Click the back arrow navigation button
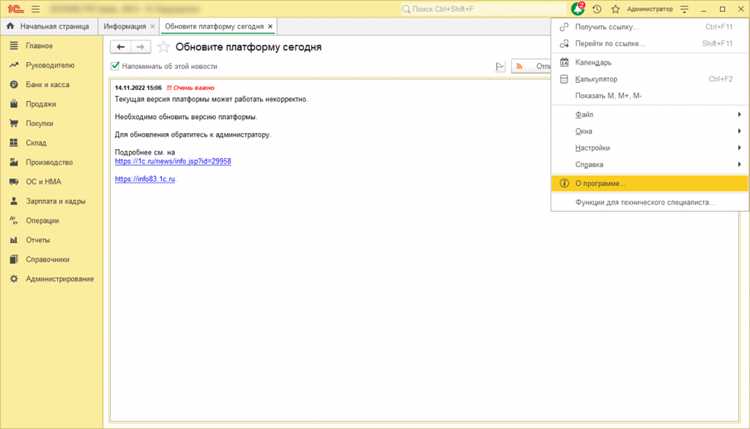This screenshot has height=429, width=750. 121,47
